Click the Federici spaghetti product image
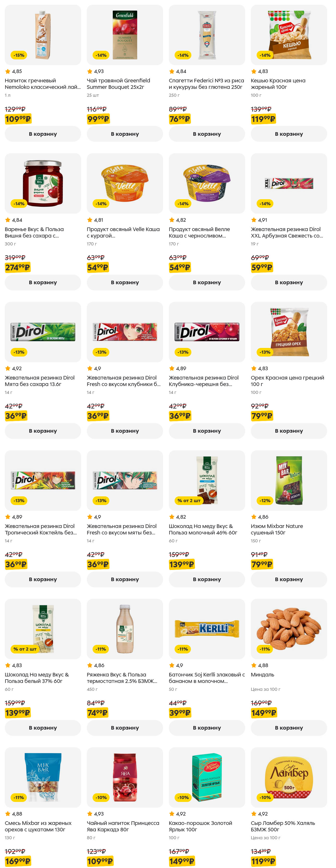The height and width of the screenshot is (868, 336). pyautogui.click(x=206, y=35)
